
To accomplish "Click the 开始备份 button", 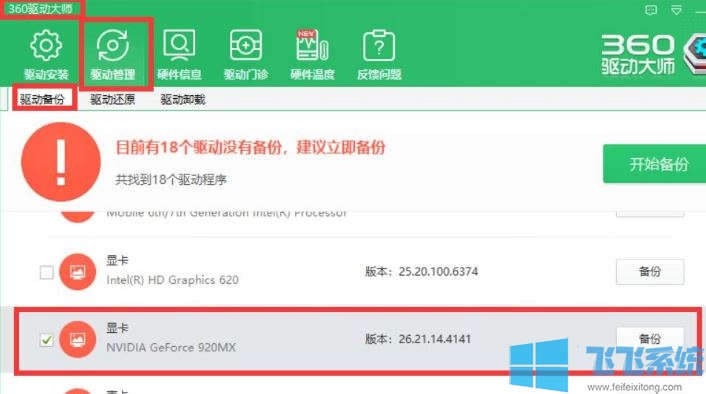I will 655,163.
